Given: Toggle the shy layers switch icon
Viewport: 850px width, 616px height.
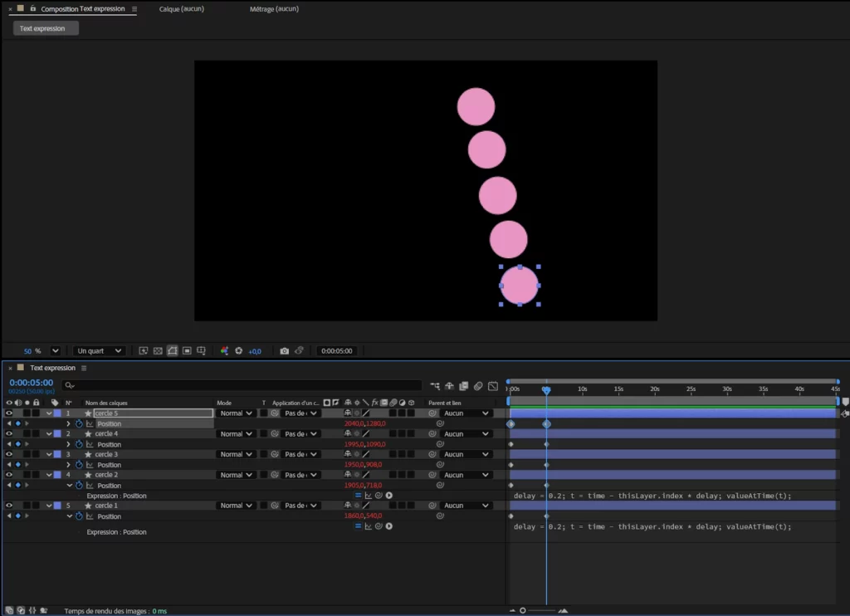Looking at the screenshot, I should coord(449,385).
